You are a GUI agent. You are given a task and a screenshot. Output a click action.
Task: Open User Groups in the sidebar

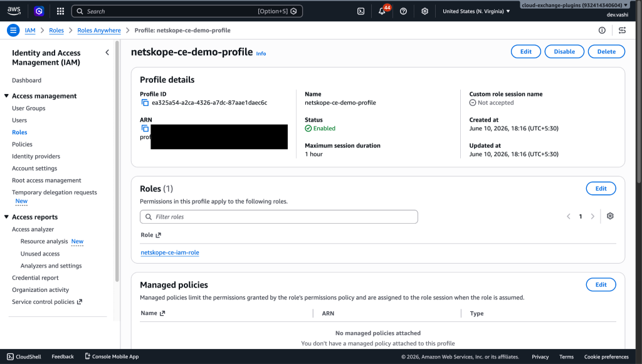point(29,108)
